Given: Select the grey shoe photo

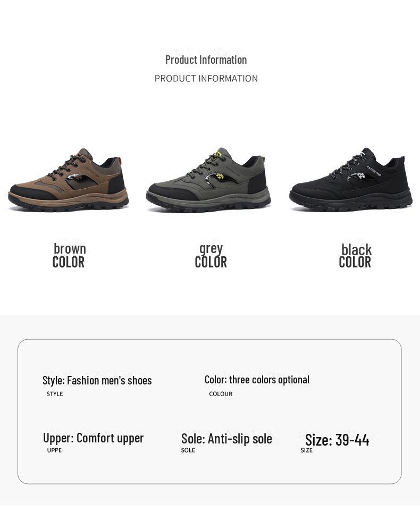Looking at the screenshot, I should 208,180.
